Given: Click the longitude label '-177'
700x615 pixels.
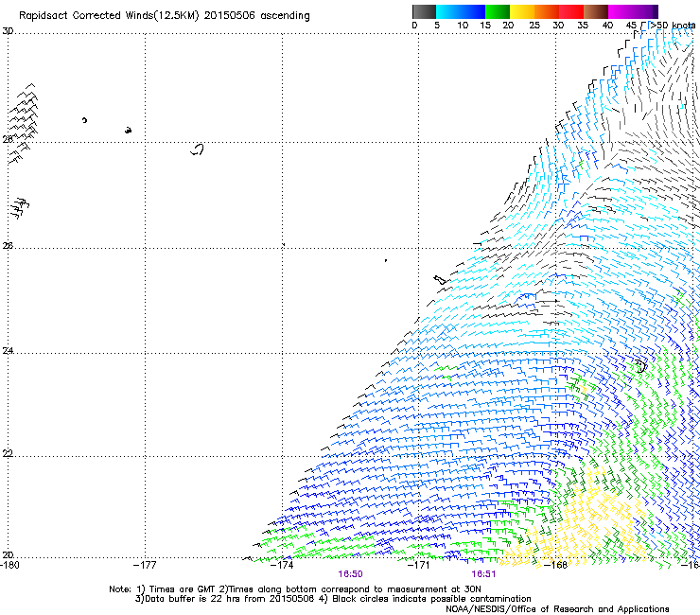Looking at the screenshot, I should (145, 565).
